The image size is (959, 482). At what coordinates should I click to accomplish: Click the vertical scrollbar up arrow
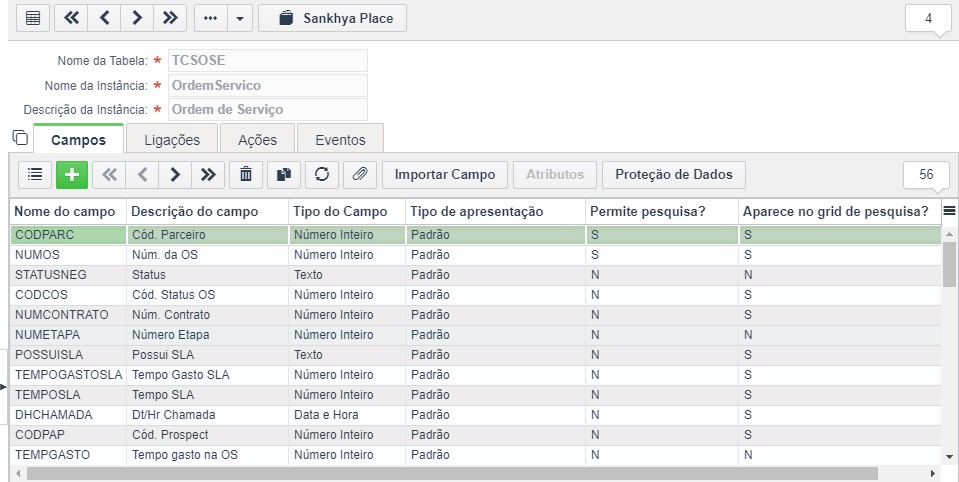point(949,234)
